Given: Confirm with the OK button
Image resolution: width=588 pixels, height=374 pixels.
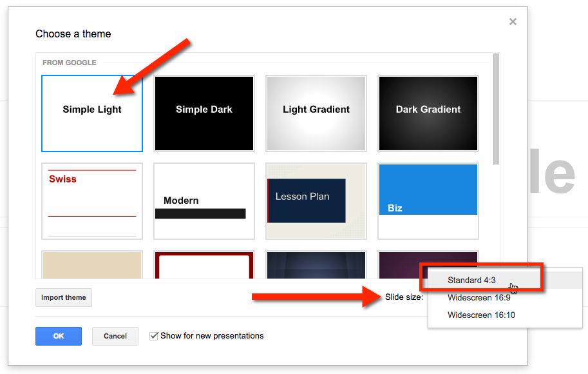Looking at the screenshot, I should [59, 336].
